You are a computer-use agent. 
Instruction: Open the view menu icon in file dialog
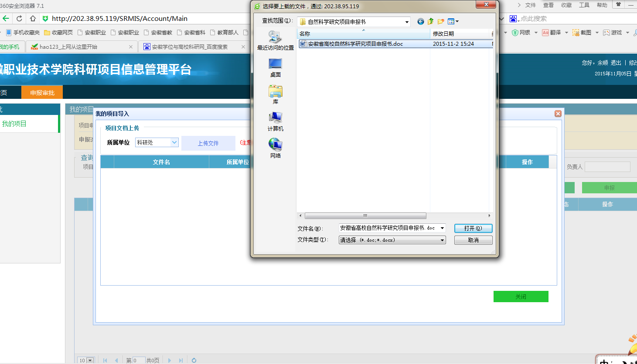(453, 21)
